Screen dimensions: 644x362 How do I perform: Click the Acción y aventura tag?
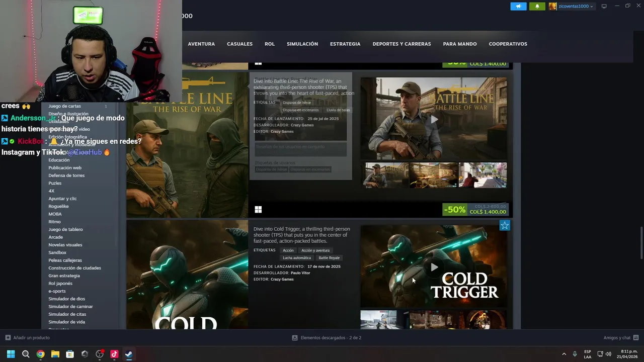point(315,250)
